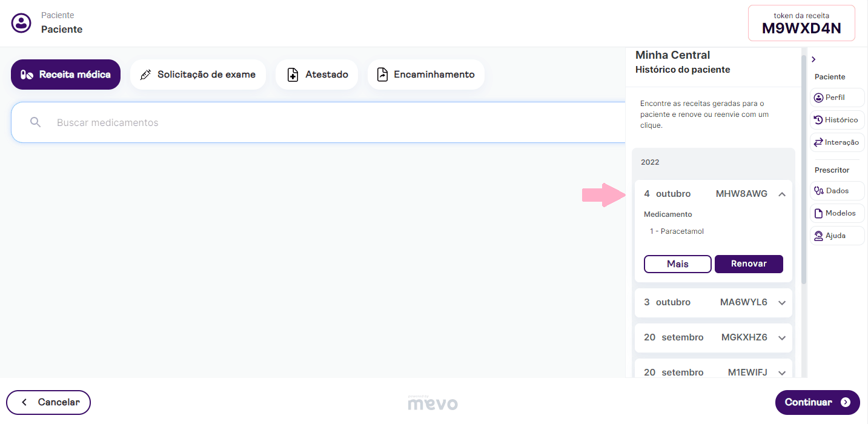868x424 pixels.
Task: Open the Histórico sidebar item
Action: pyautogui.click(x=837, y=120)
